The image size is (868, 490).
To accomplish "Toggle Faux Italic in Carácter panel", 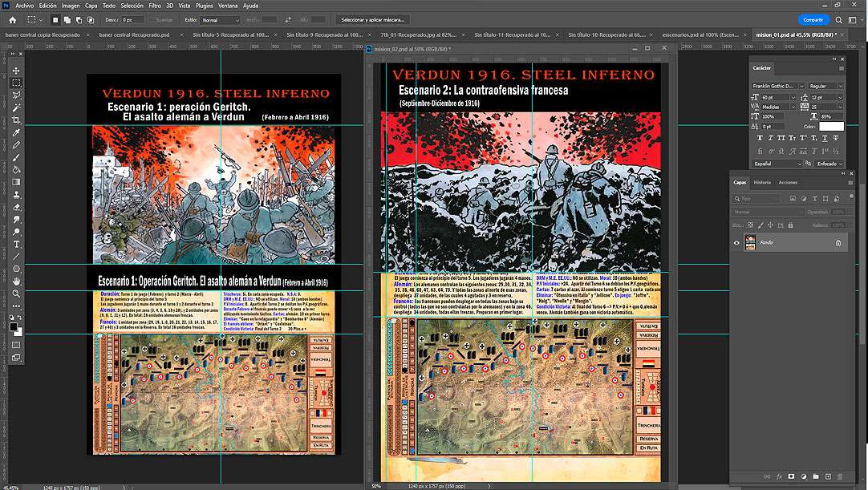I will pyautogui.click(x=770, y=138).
